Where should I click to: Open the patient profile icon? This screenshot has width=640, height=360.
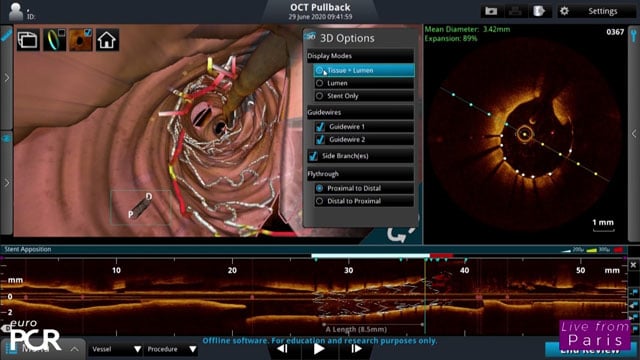[16, 11]
